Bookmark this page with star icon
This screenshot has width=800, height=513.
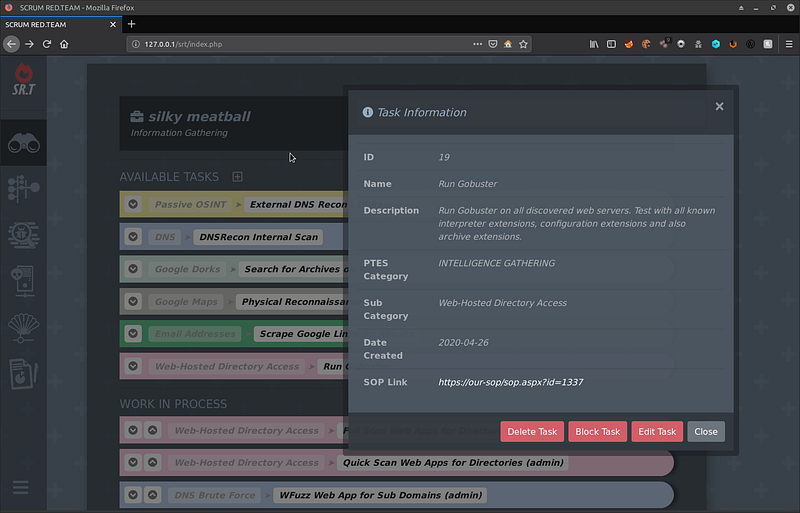tap(523, 44)
